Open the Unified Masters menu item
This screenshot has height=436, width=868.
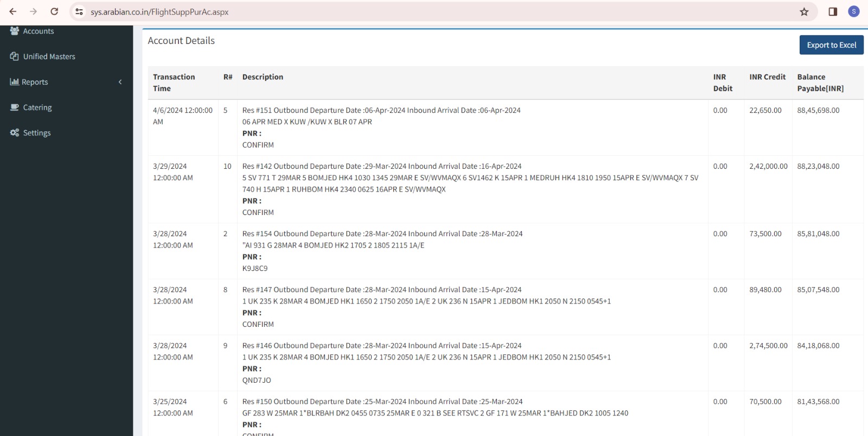point(49,56)
